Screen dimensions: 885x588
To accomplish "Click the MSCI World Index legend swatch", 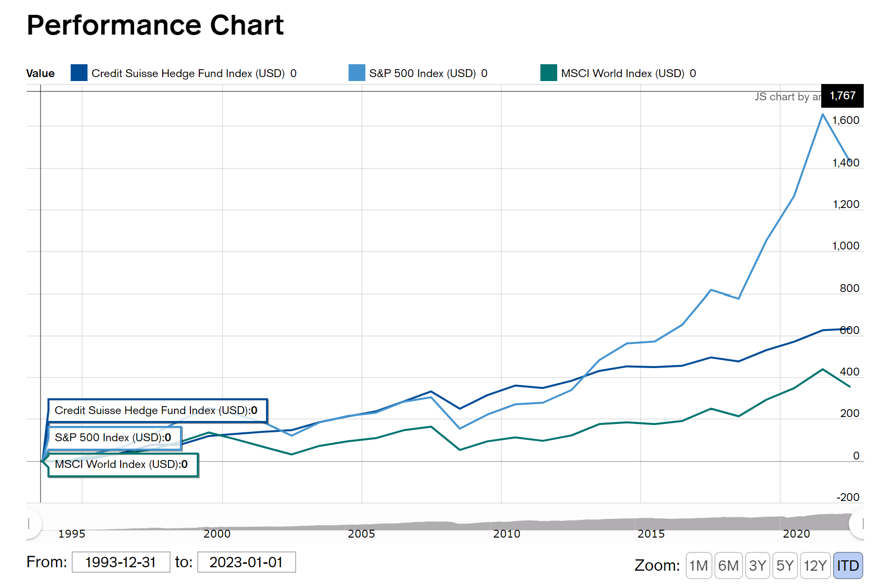I will coord(549,73).
